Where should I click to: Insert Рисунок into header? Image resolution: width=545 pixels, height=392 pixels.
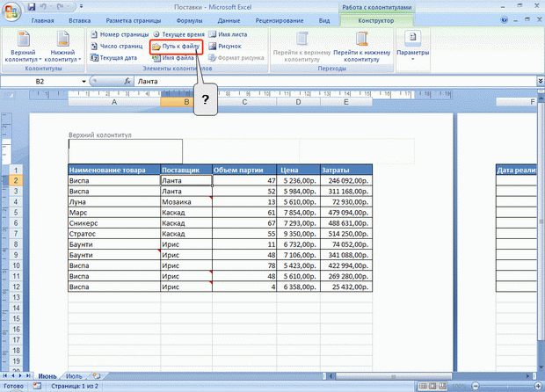225,46
